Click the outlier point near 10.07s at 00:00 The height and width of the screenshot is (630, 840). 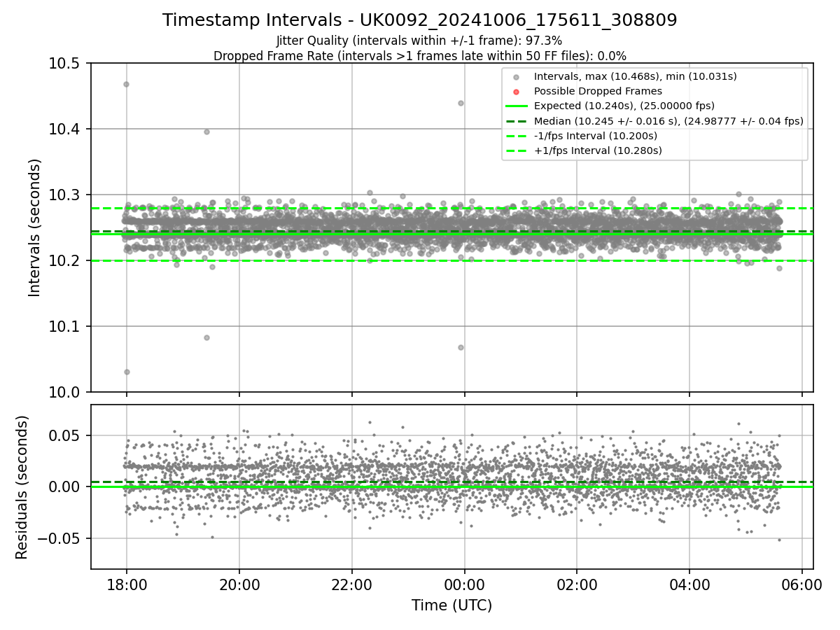[461, 347]
